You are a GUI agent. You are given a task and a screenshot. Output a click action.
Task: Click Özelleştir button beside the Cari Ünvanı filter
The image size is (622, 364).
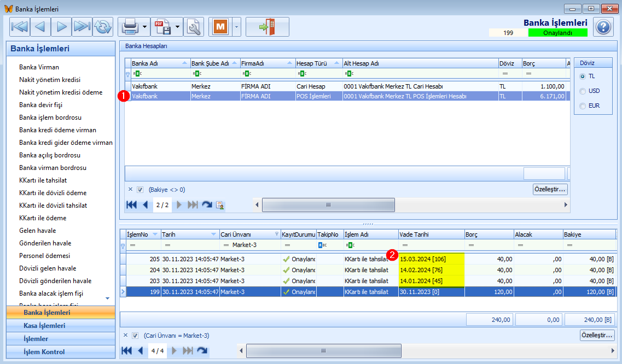[597, 335]
